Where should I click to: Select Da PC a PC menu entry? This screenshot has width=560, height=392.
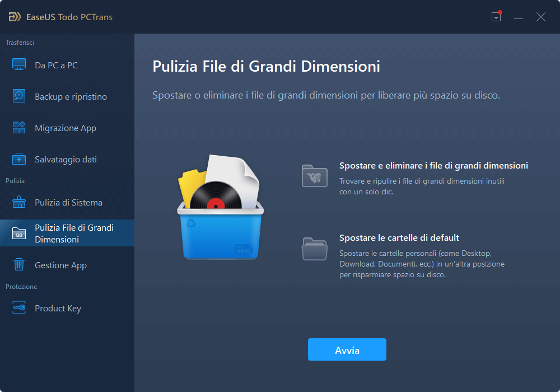coord(67,66)
